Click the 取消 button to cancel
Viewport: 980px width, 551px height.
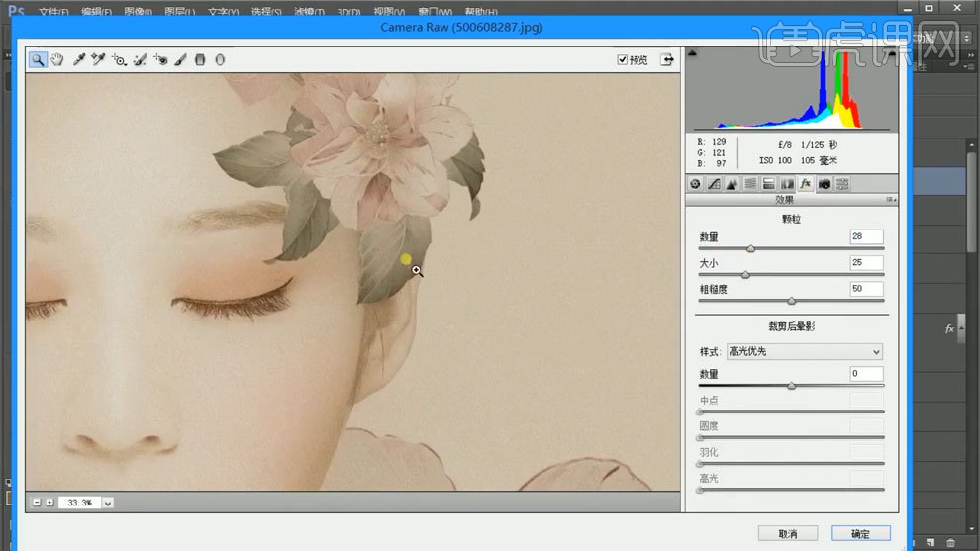point(788,533)
